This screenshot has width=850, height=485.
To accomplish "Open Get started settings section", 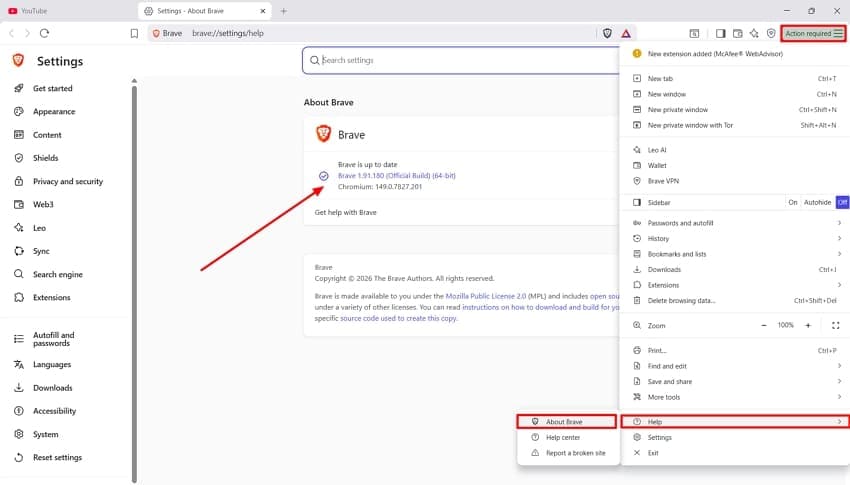I will [x=52, y=88].
